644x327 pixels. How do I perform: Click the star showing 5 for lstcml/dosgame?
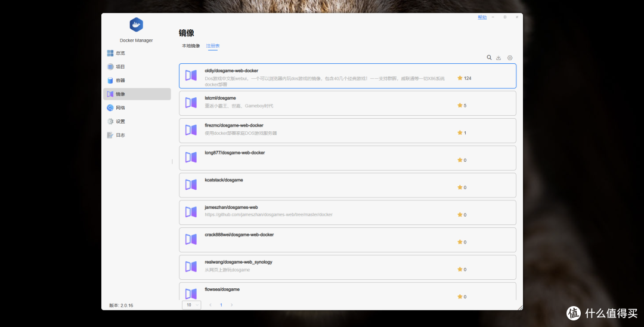pyautogui.click(x=462, y=106)
